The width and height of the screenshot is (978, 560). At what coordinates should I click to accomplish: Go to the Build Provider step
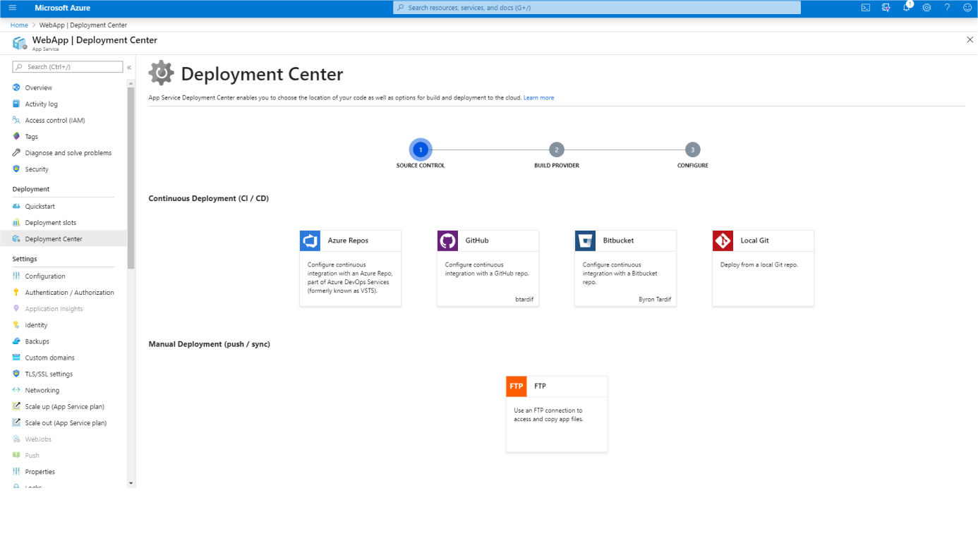tap(556, 150)
